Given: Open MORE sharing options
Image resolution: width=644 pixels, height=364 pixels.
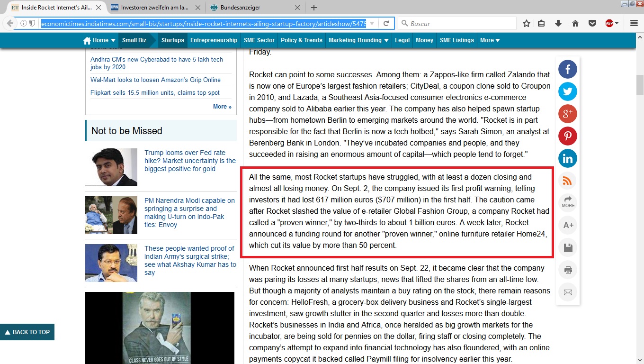Looking at the screenshot, I should pos(568,202).
